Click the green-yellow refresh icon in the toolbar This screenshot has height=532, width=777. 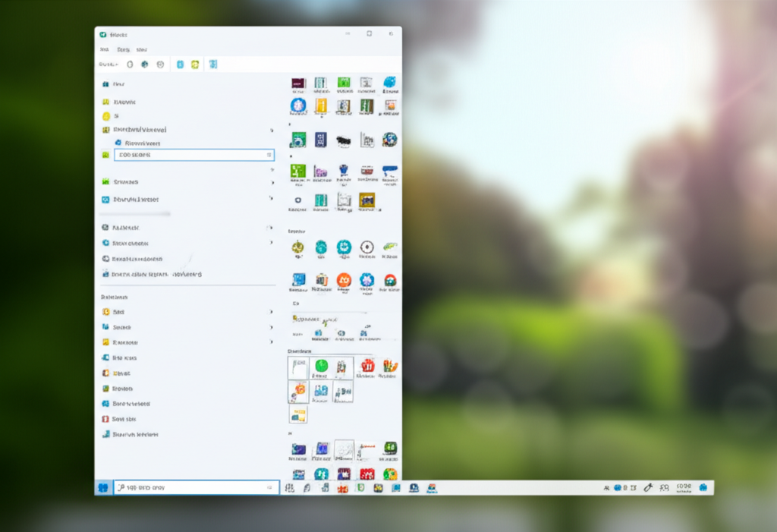click(195, 65)
